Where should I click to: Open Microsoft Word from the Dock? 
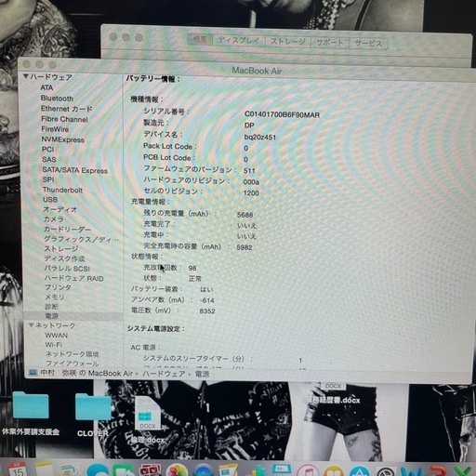[411, 471]
